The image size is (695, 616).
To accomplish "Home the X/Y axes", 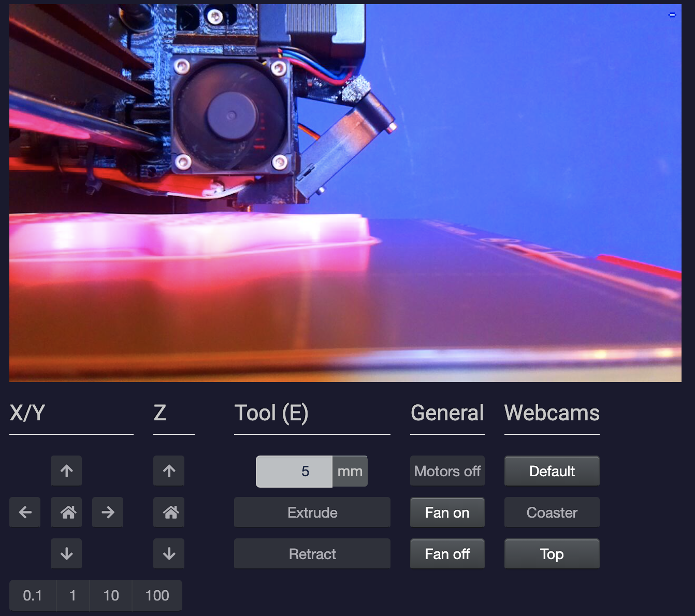I will (x=66, y=512).
